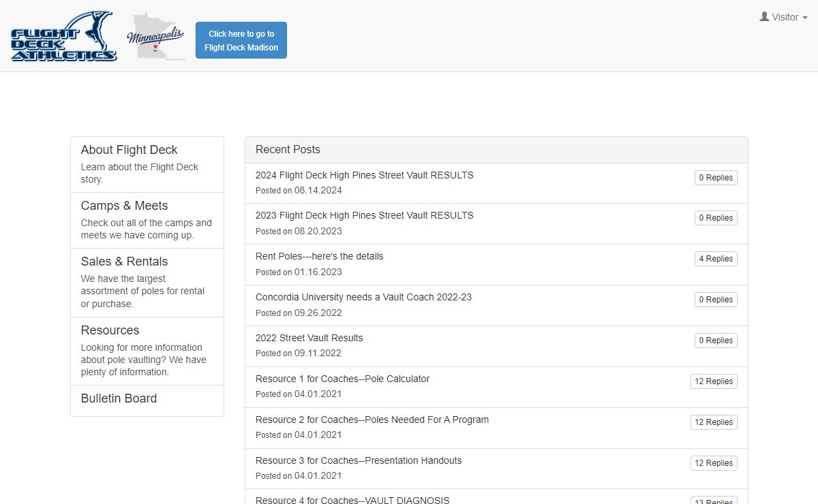Open Resource 4 VAULT DIAGNOSIS post
This screenshot has height=504, width=818.
click(x=353, y=500)
